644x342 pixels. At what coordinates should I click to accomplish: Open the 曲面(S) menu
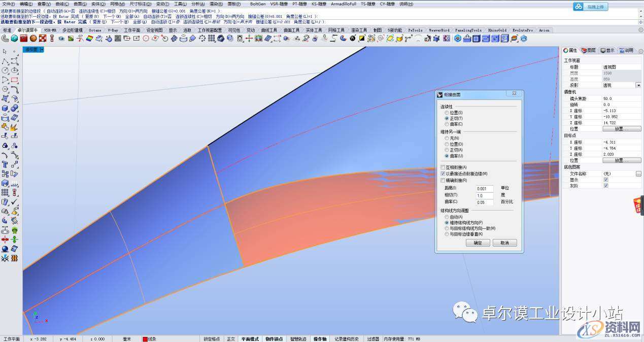(x=80, y=4)
